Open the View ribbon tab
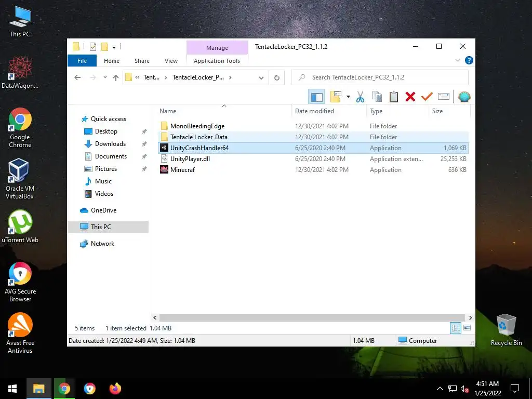This screenshot has height=399, width=532. click(171, 61)
